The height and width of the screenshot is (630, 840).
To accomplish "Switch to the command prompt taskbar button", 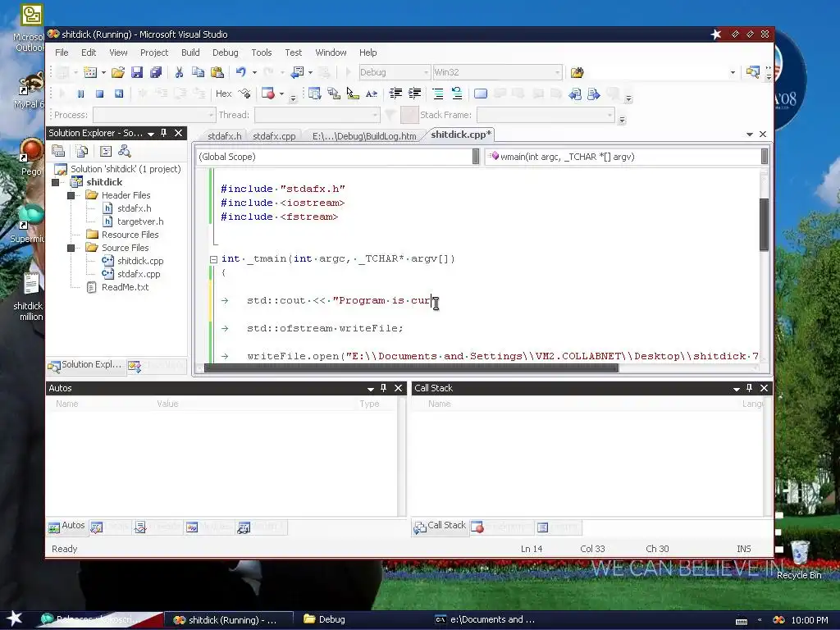I will 485,619.
